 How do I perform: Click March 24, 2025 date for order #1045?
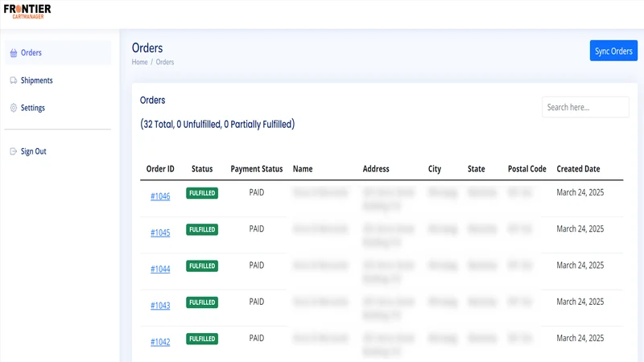pos(580,229)
